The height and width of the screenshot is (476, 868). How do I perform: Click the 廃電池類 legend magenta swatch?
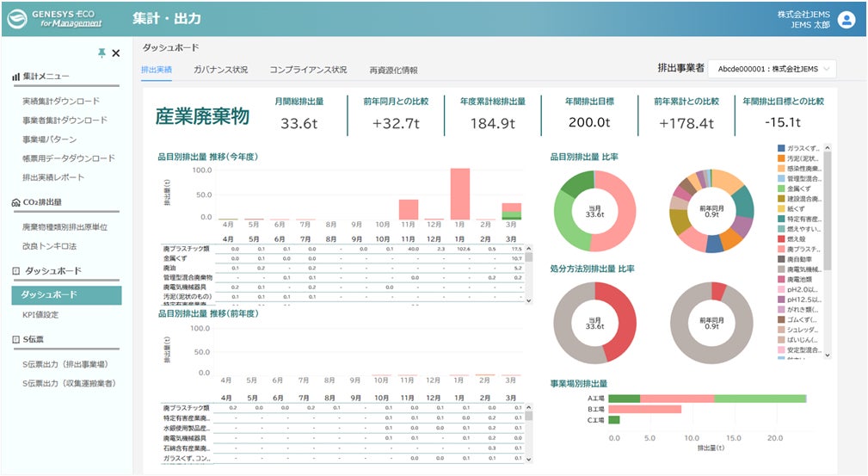tap(781, 279)
